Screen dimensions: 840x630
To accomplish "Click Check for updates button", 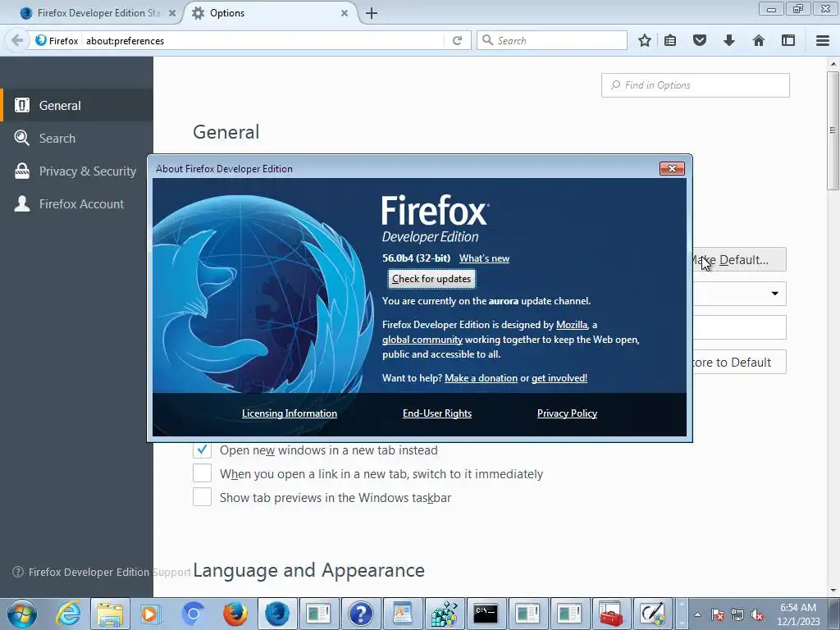I will coord(431,279).
